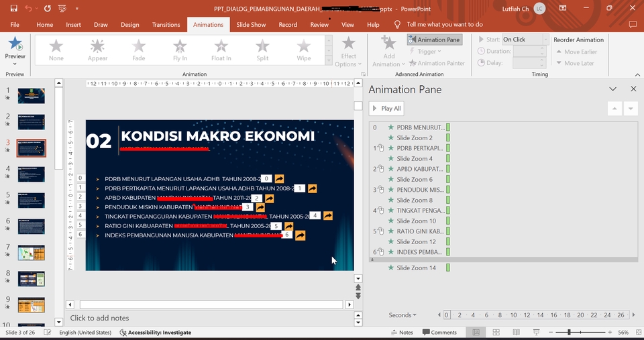Open the Start timing dropdown
The image size is (644, 340).
pyautogui.click(x=545, y=40)
